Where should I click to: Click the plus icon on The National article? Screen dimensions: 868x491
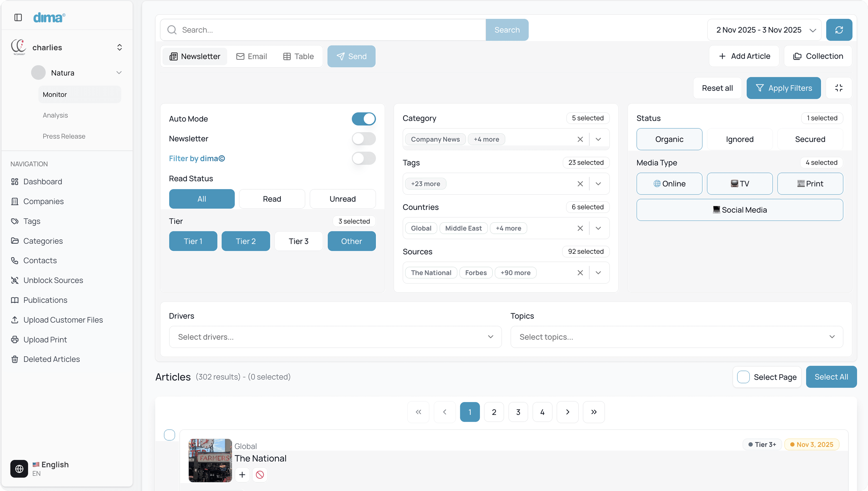tap(242, 475)
